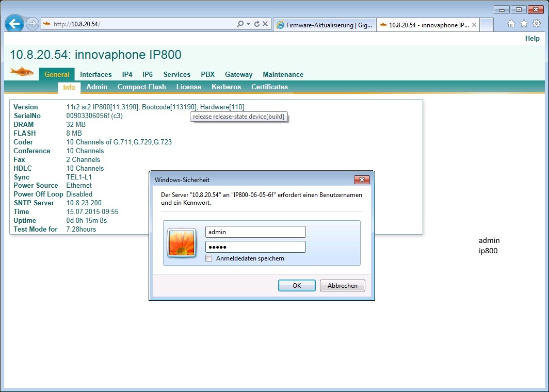Screen dimensions: 549x392
Task: Click the username field containing admin
Action: point(255,232)
